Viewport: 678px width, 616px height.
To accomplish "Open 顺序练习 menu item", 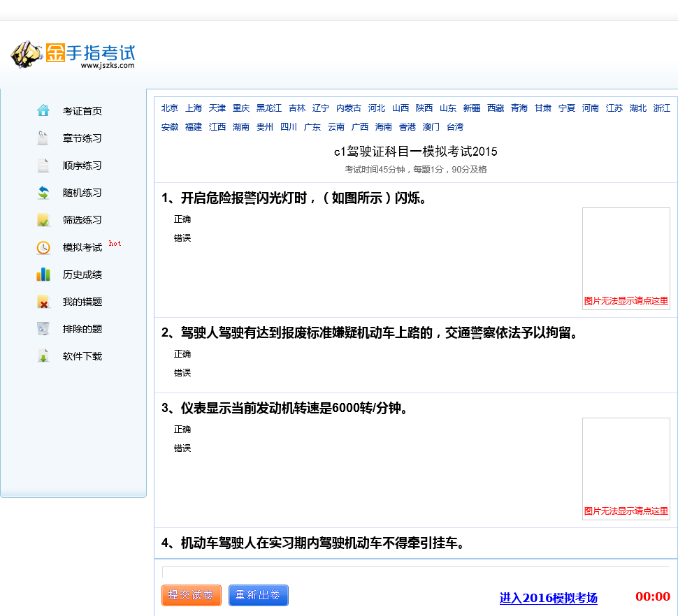I will coord(82,166).
